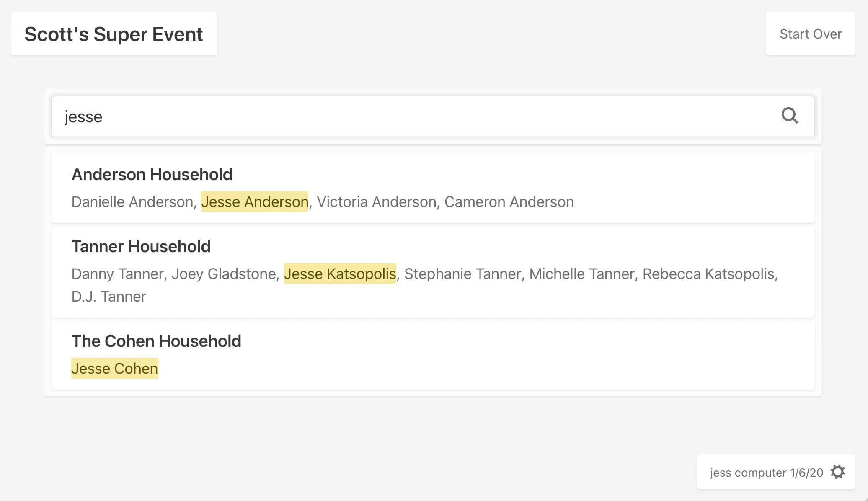Click Cameron Anderson's name
This screenshot has width=868, height=501.
click(x=509, y=202)
